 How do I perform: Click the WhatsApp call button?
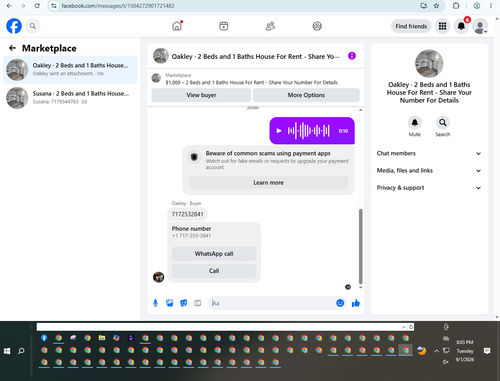(x=214, y=254)
